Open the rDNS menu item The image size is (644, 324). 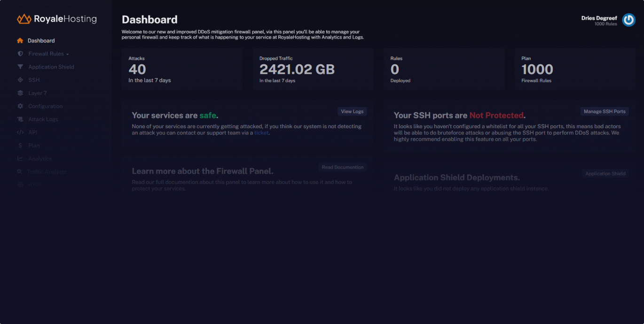pyautogui.click(x=35, y=185)
